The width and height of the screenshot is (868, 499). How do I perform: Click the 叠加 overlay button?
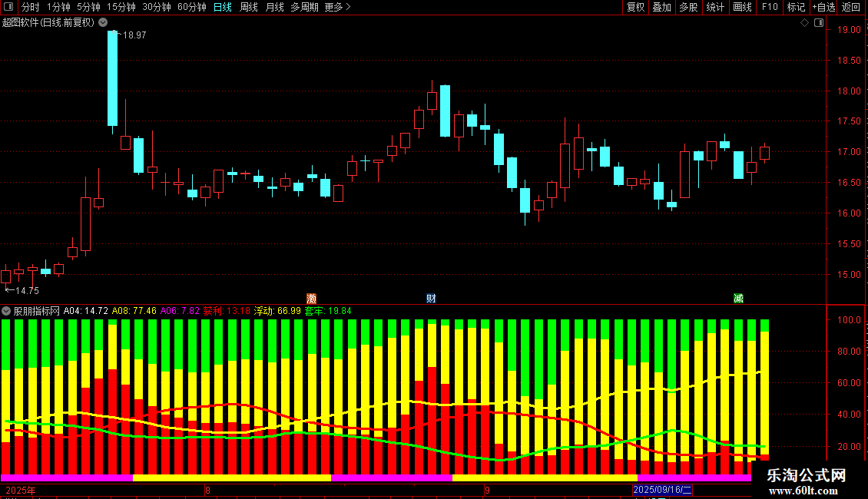pyautogui.click(x=662, y=7)
